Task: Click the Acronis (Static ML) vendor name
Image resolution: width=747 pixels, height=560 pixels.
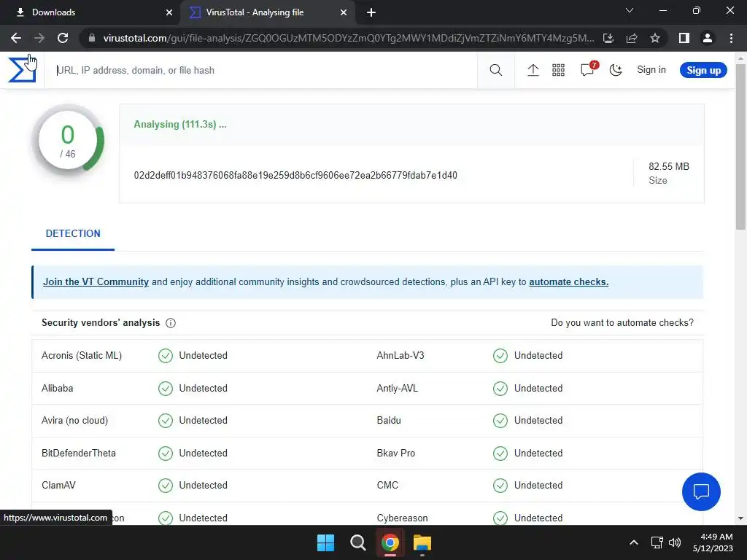Action: [x=82, y=356]
